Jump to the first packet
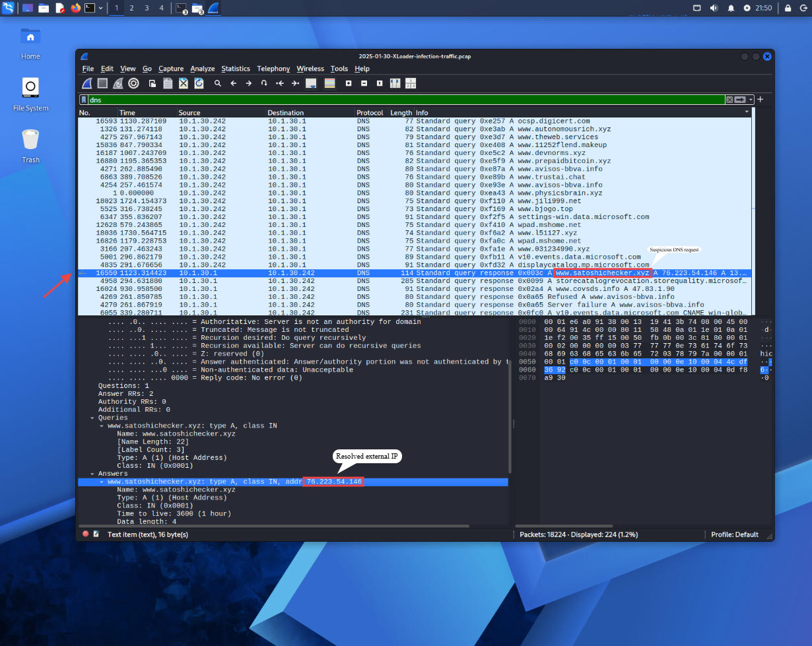The width and height of the screenshot is (812, 646). (x=280, y=83)
